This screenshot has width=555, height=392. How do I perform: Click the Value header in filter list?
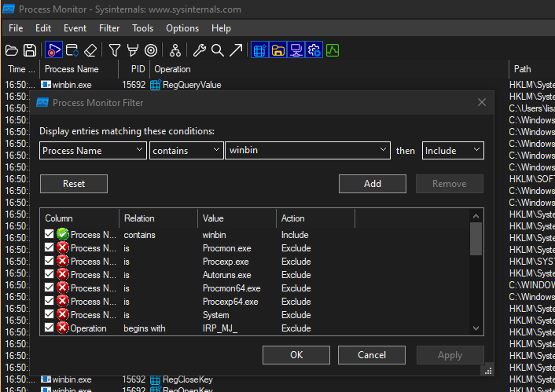237,218
